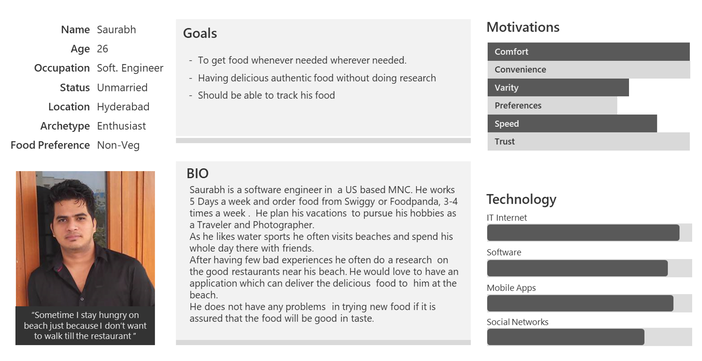This screenshot has height=361, width=702.
Task: Select the Motivations heading
Action: [523, 27]
